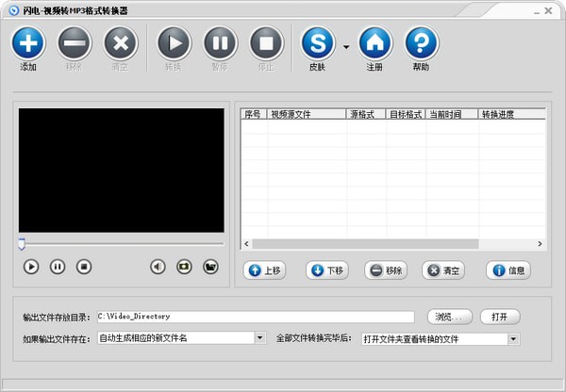Click the preview seek slider thumb
566x392 pixels.
coord(22,244)
